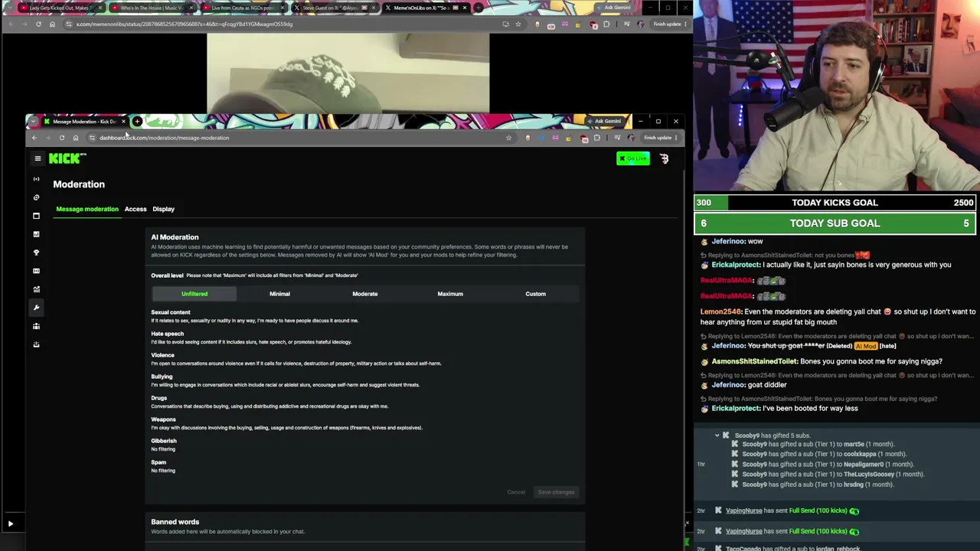Click the 'Gibberish' filter heading
The height and width of the screenshot is (551, 980).
(x=164, y=441)
